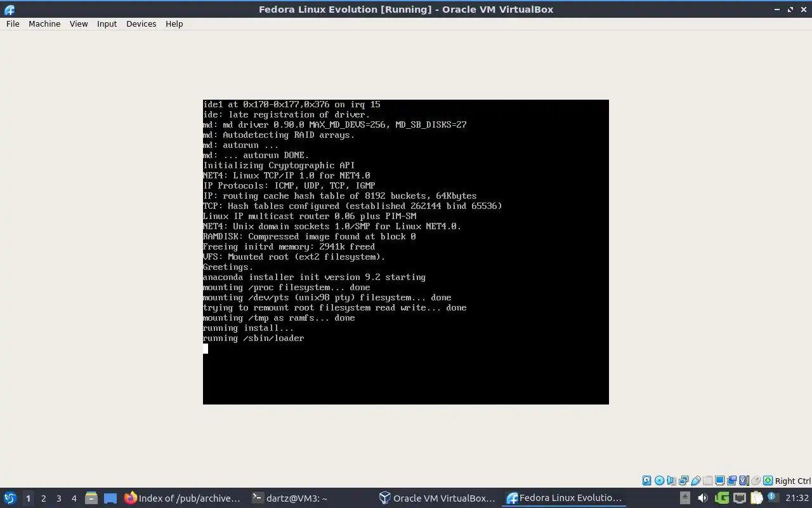The height and width of the screenshot is (508, 812).
Task: Open the Devices menu
Action: [141, 23]
